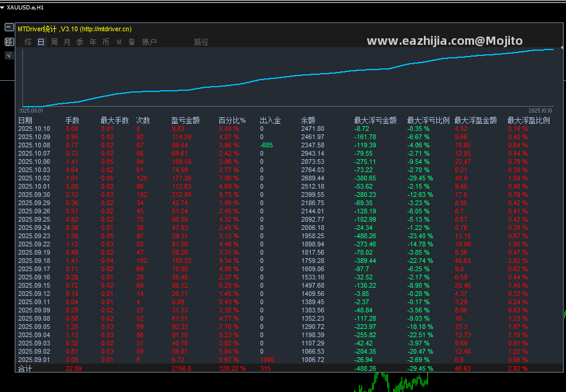This screenshot has width=566, height=392.
Task: Click the 最大浮盈金额 column header
Action: point(475,120)
